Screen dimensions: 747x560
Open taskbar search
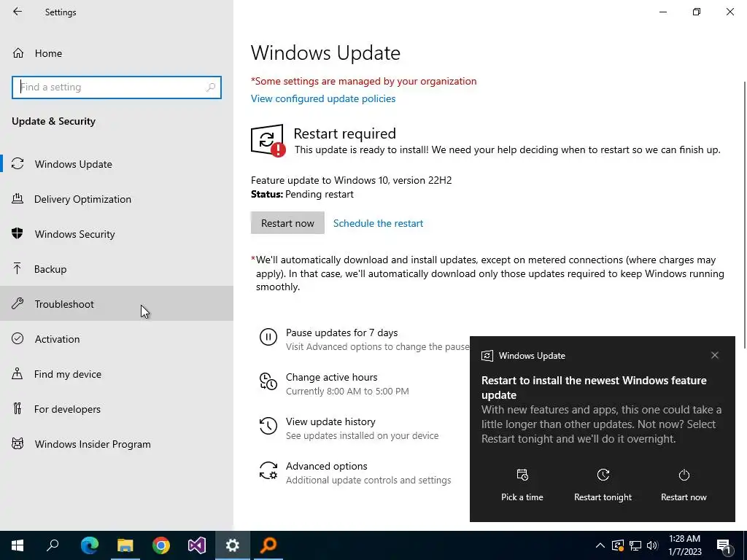click(53, 545)
